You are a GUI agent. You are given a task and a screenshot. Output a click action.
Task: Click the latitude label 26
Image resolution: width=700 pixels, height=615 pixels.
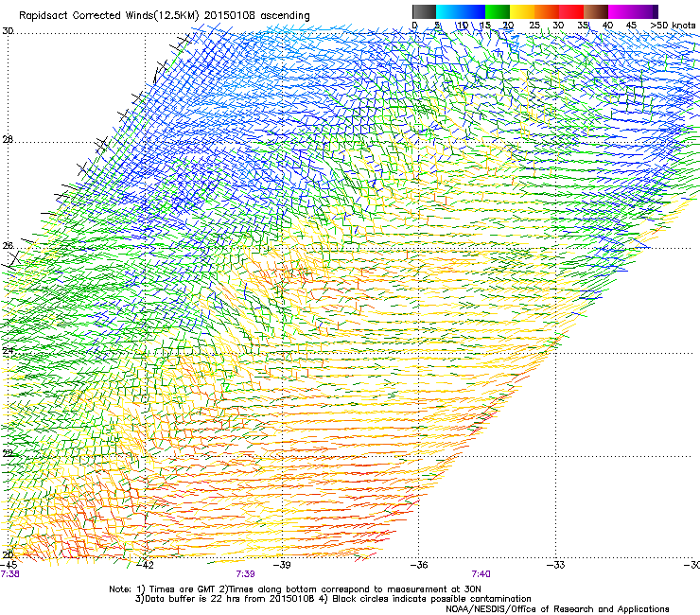8,246
